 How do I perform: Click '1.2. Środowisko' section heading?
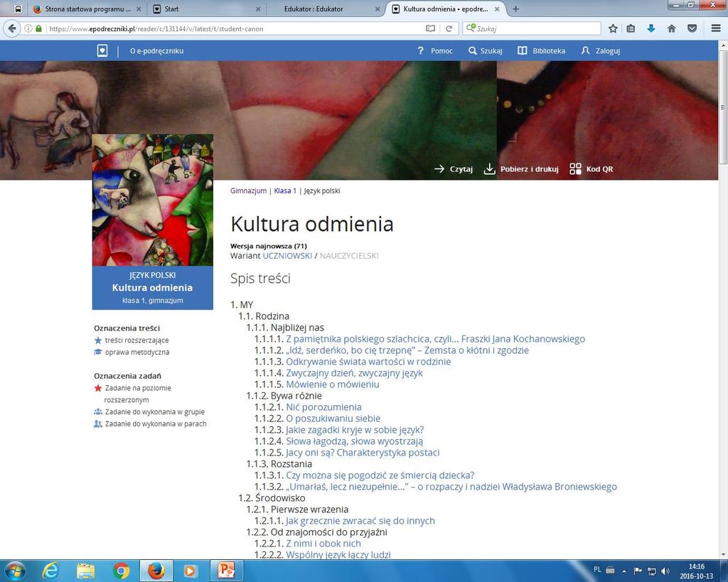pyautogui.click(x=272, y=498)
